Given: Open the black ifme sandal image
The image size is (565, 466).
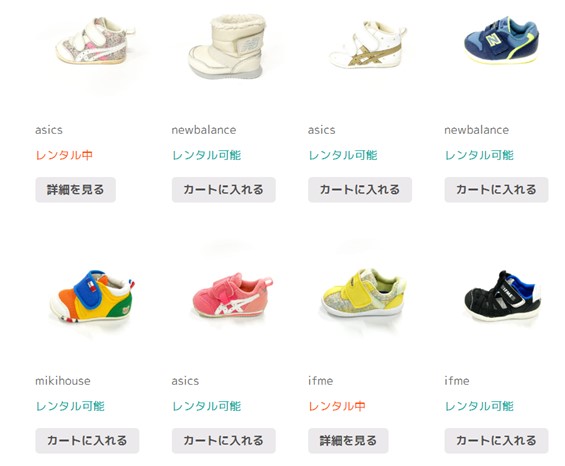Looking at the screenshot, I should click(502, 296).
